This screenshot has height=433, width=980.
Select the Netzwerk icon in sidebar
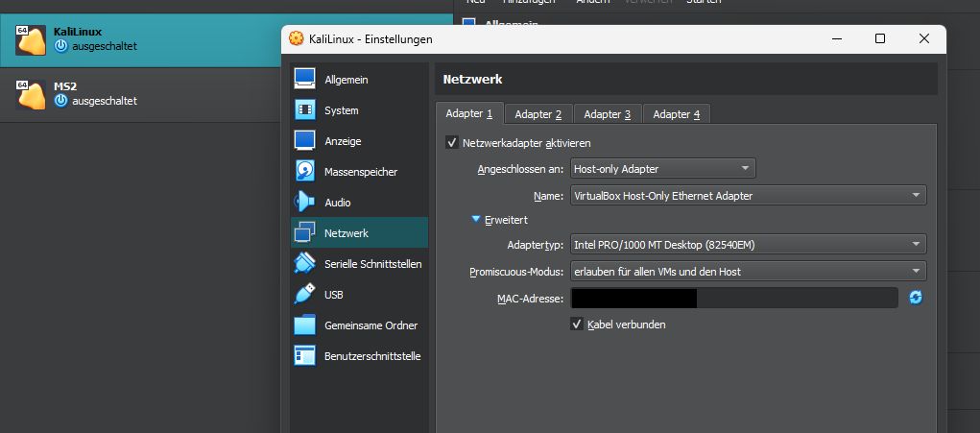point(304,232)
